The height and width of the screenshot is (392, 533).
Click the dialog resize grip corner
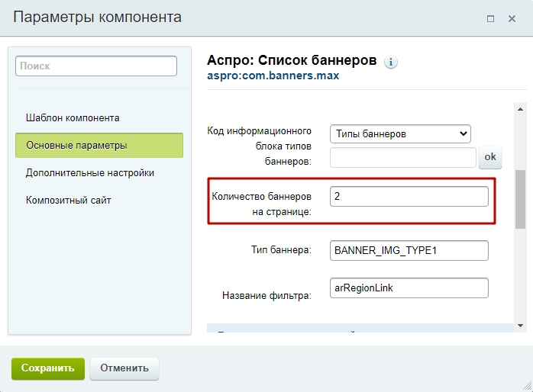pyautogui.click(x=527, y=386)
